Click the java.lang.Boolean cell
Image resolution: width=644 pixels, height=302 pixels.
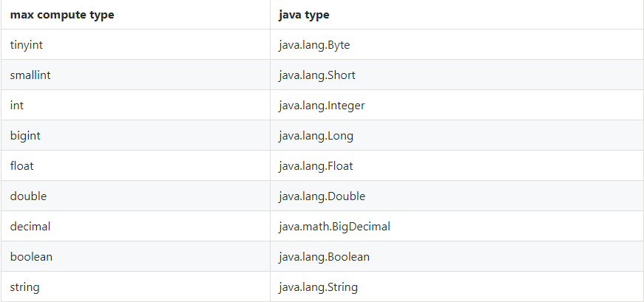pos(457,256)
